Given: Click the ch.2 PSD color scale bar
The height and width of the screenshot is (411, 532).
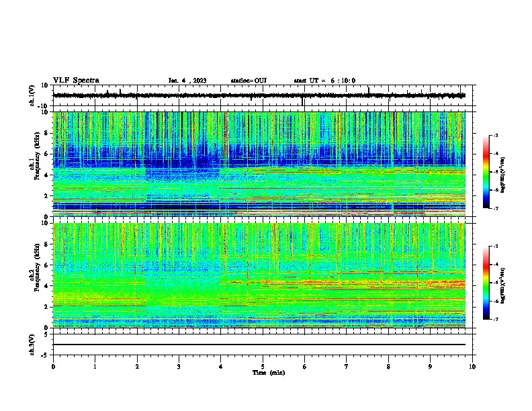Looking at the screenshot, I should click(x=486, y=283).
